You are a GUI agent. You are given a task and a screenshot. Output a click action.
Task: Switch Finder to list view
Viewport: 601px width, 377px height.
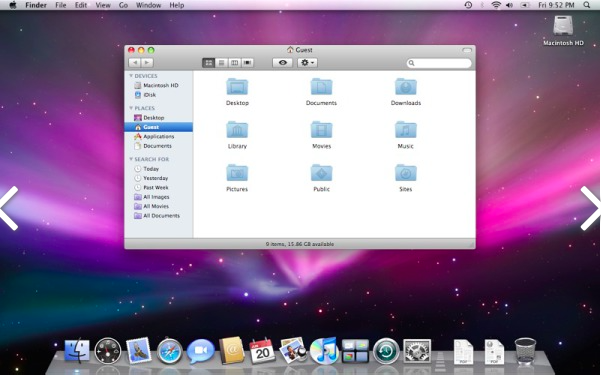[222, 62]
